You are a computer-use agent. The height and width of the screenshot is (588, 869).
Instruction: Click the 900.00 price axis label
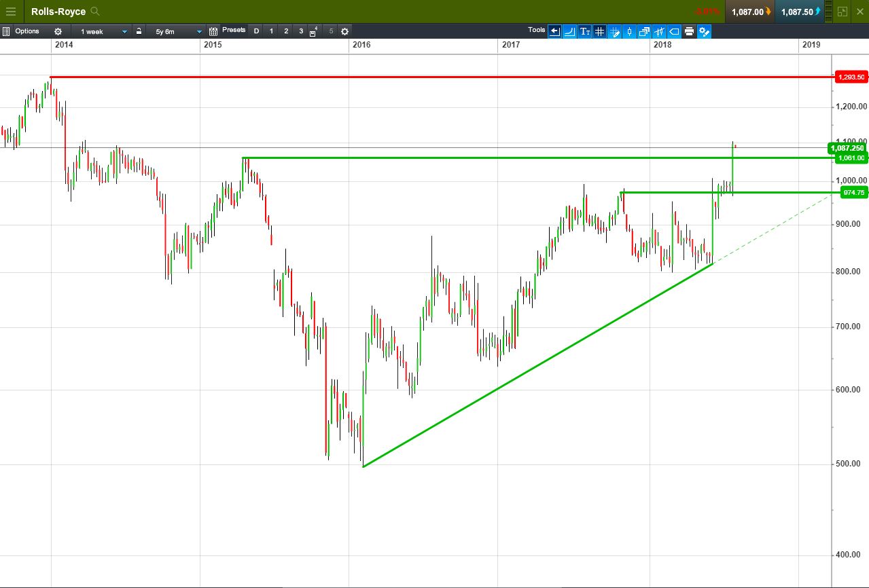[849, 224]
